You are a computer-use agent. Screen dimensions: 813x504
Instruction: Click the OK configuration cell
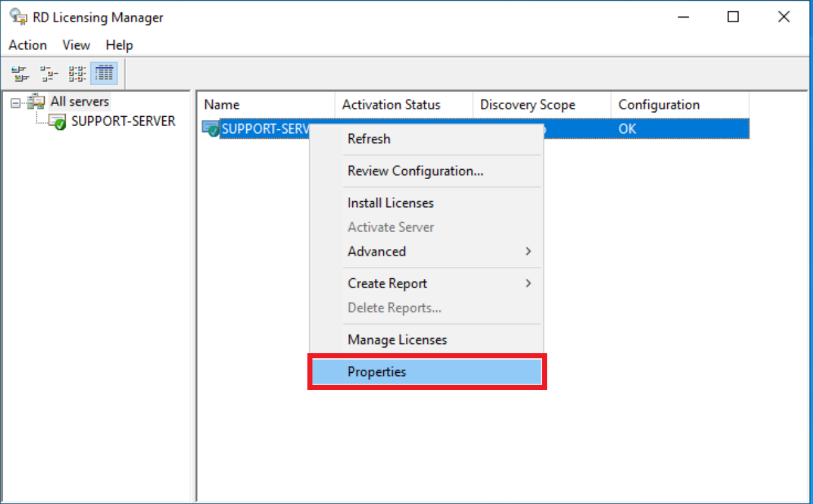(627, 129)
